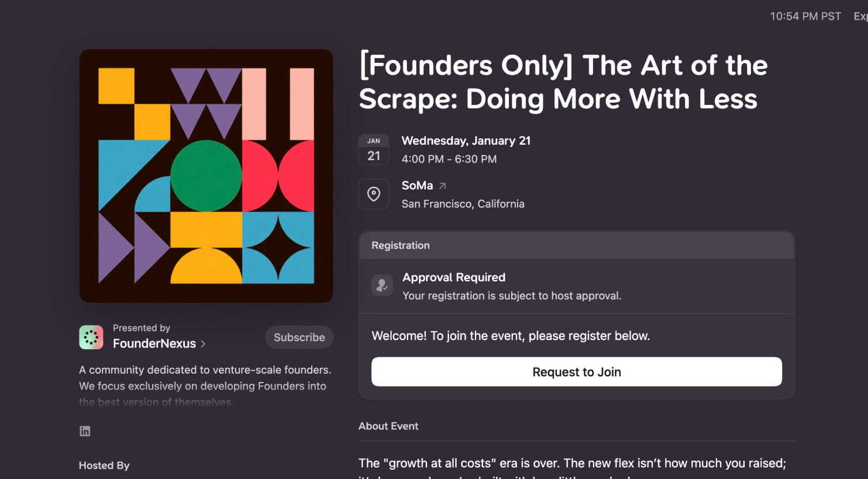Click the location pin icon
The height and width of the screenshot is (479, 868).
[373, 194]
